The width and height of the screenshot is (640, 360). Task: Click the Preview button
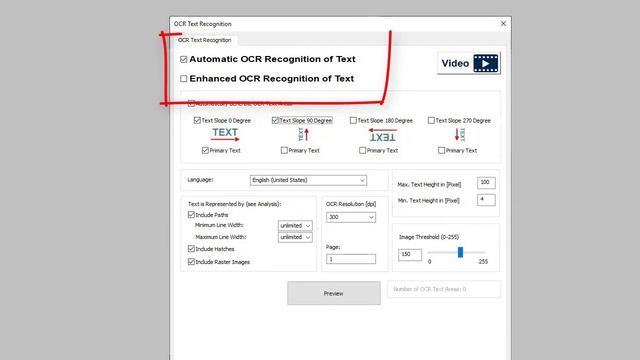(333, 293)
